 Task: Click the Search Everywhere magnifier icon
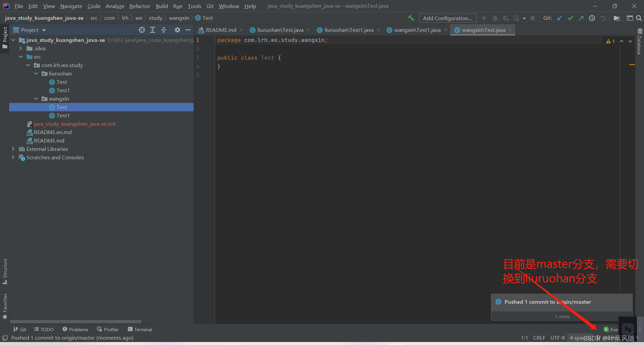click(639, 18)
